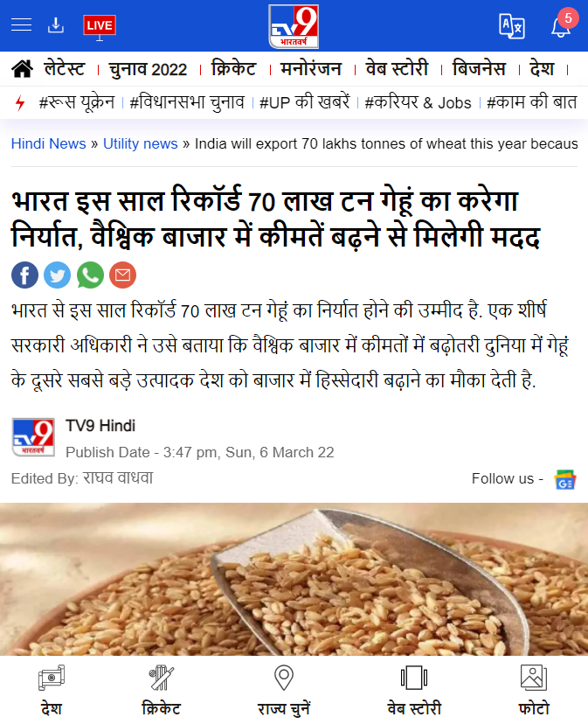Click the wheat article image
The width and height of the screenshot is (588, 724).
click(294, 579)
